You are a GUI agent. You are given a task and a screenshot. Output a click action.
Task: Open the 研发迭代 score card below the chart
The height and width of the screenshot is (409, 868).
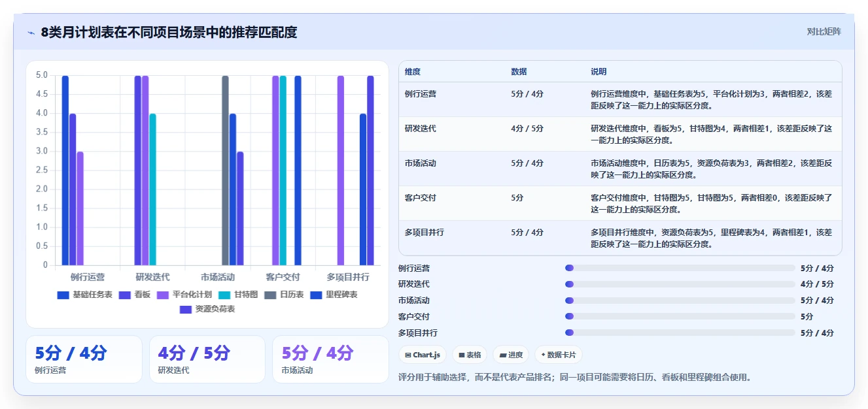coord(207,359)
